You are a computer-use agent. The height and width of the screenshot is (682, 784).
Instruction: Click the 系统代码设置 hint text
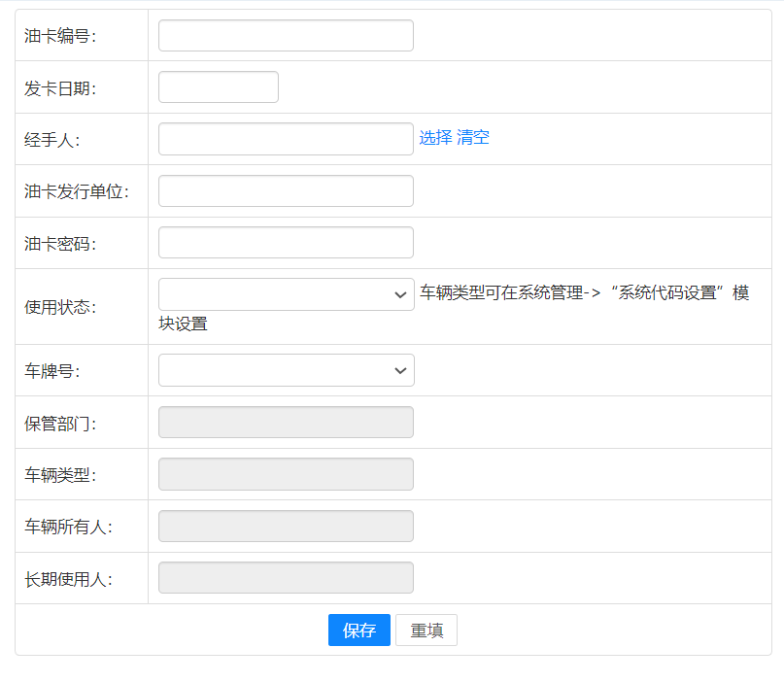pos(668,293)
